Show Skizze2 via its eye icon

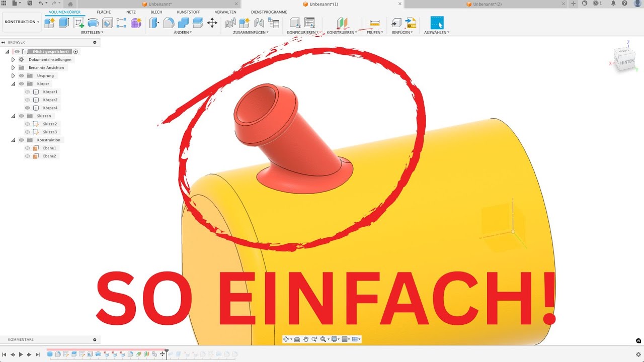pyautogui.click(x=28, y=124)
